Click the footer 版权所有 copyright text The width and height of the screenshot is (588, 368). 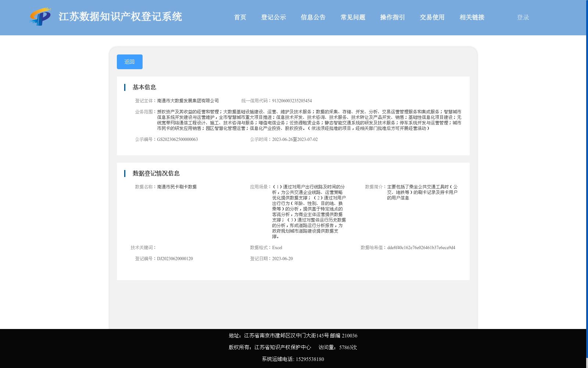pyautogui.click(x=270, y=347)
